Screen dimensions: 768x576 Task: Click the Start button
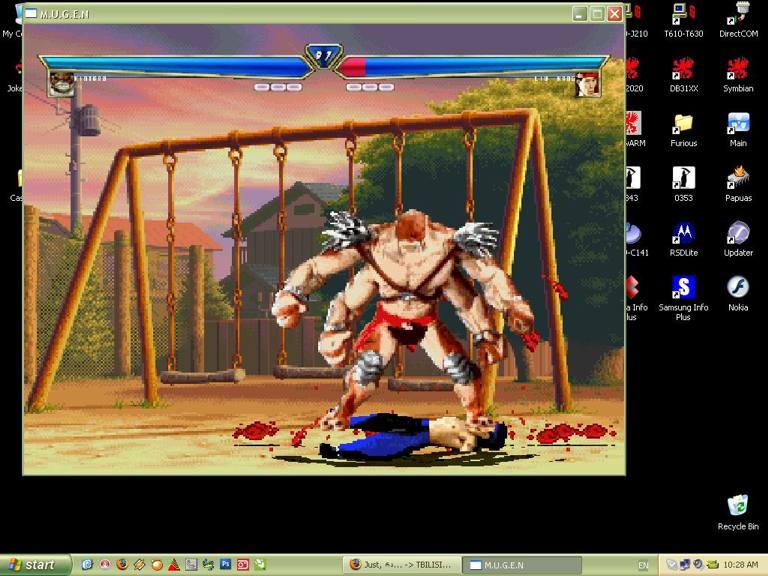36,565
